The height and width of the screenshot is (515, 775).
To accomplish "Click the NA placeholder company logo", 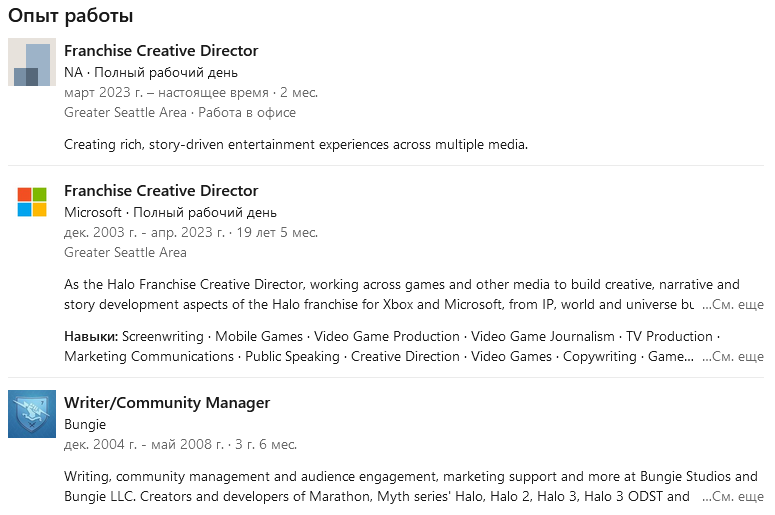I will tap(32, 63).
